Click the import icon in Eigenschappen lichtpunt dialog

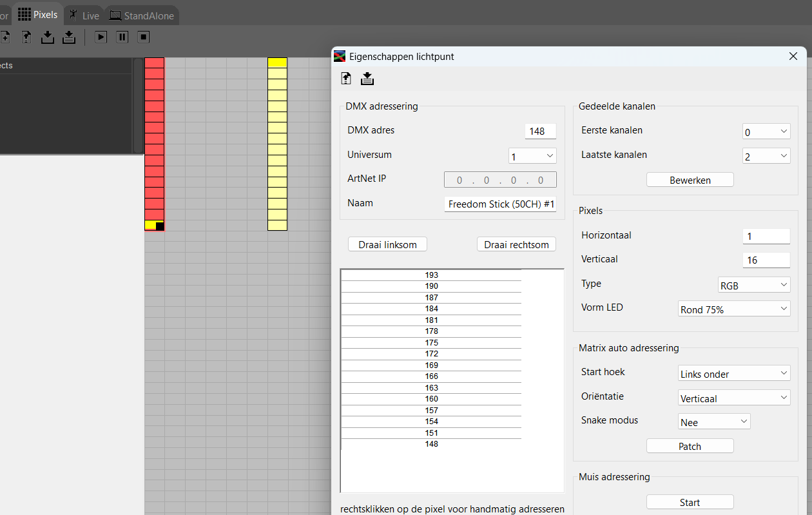[346, 79]
